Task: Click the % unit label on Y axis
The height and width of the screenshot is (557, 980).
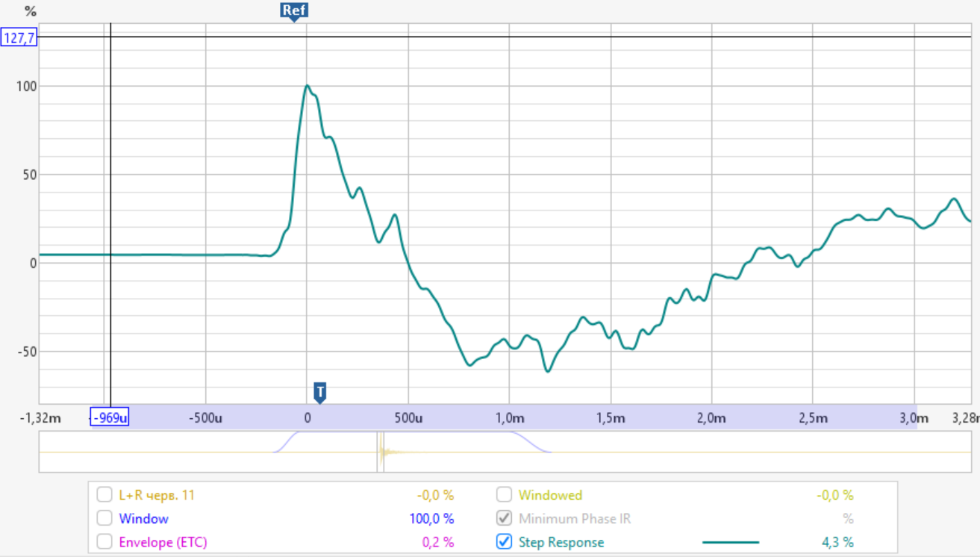Action: 30,11
